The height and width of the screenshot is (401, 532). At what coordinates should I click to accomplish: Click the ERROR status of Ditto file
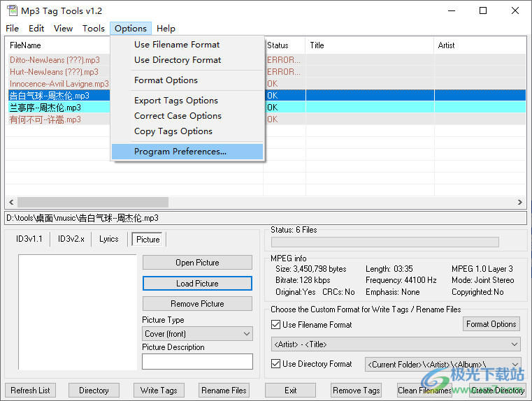point(284,60)
